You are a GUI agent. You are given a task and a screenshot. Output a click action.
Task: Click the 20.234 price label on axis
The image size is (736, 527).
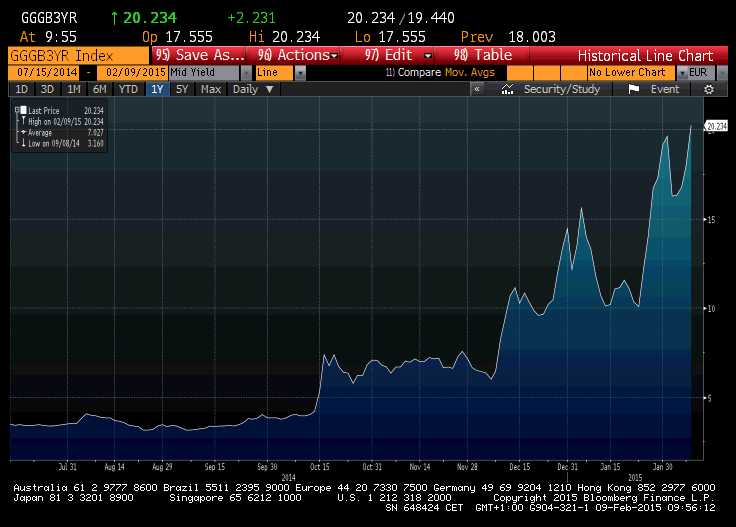click(x=717, y=126)
